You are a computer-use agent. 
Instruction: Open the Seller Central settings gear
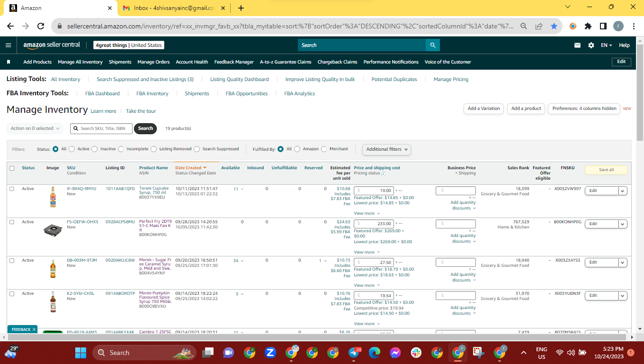591,45
